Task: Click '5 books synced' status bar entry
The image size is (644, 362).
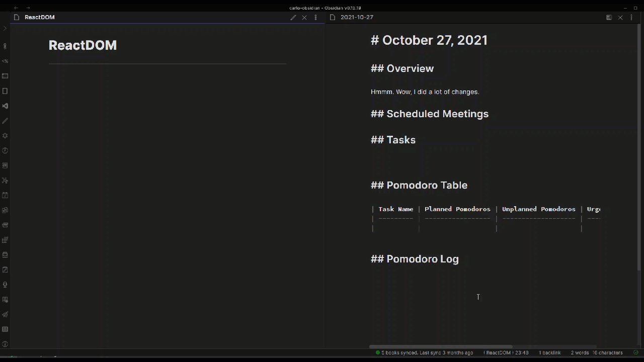Action: [425, 352]
